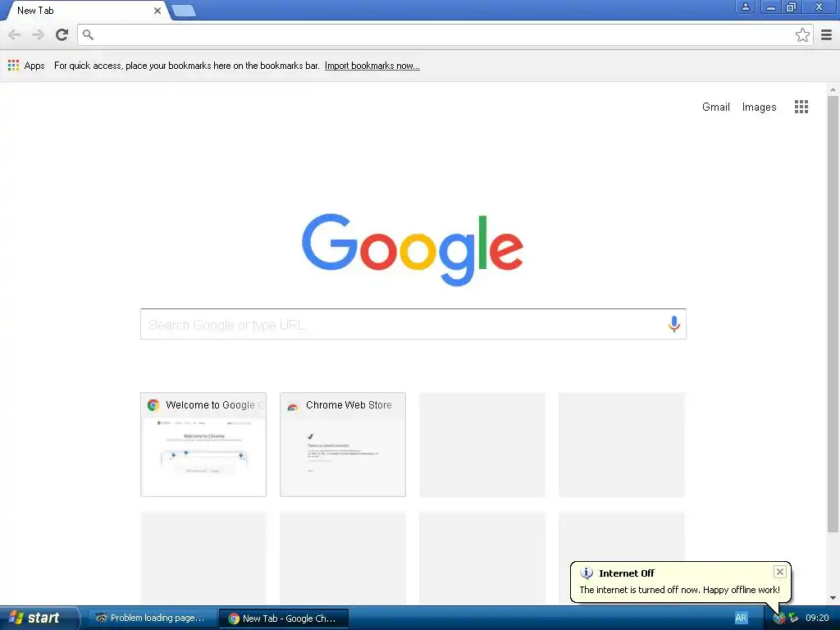Click the Internet Off tray icon

click(x=778, y=619)
